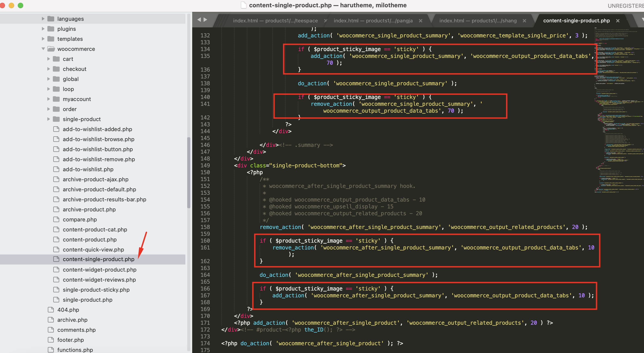
Task: Click the plugins folder icon
Action: [x=51, y=29]
